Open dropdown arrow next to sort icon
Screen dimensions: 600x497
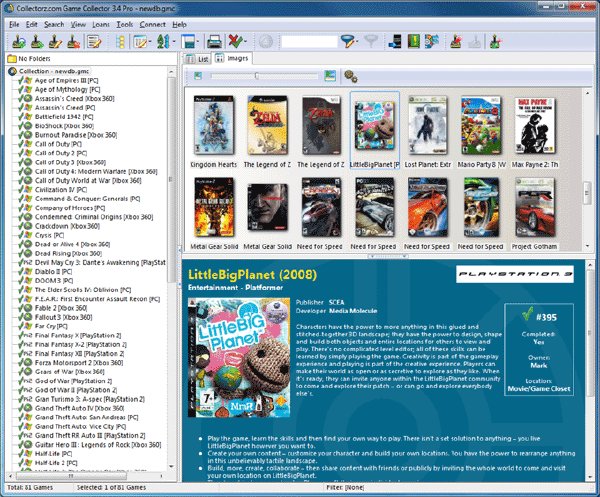[174, 41]
